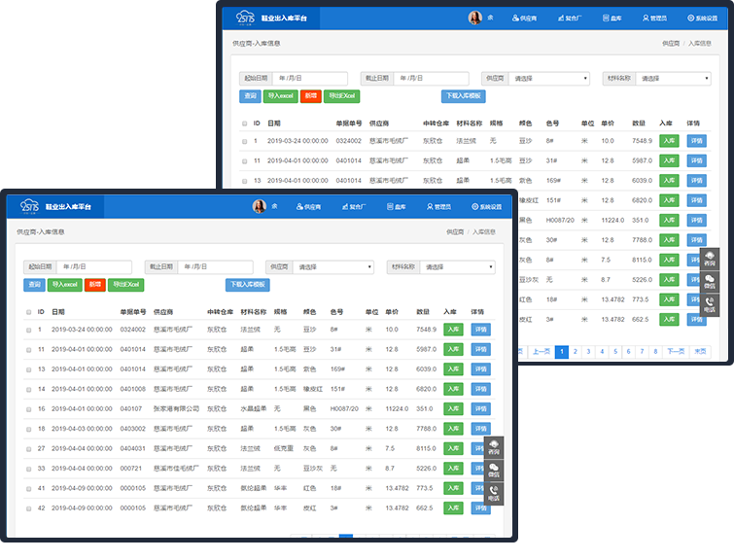Click the 起始日期 date field in the front window
Screen dimensions: 734x560
click(93, 266)
